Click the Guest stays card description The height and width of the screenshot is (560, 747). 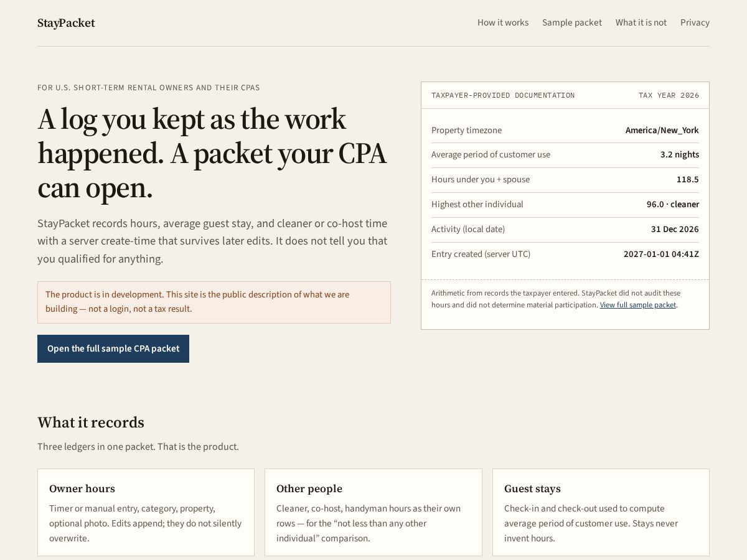point(591,523)
